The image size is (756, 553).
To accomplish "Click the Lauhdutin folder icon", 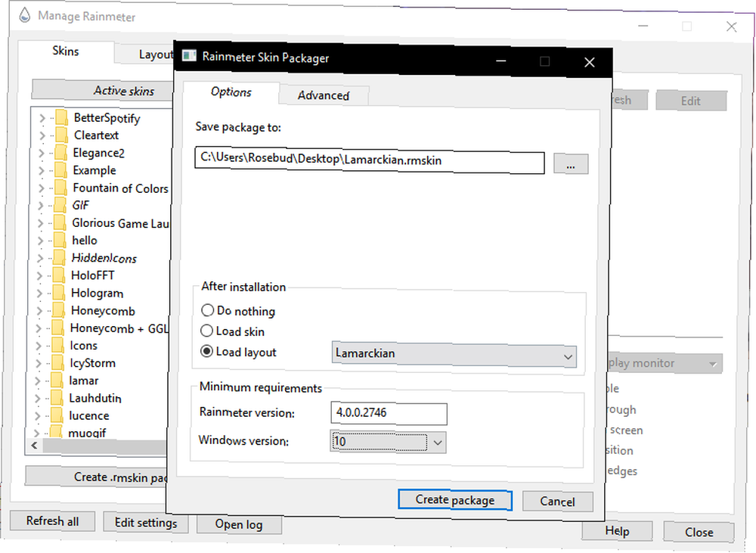I will click(x=57, y=398).
